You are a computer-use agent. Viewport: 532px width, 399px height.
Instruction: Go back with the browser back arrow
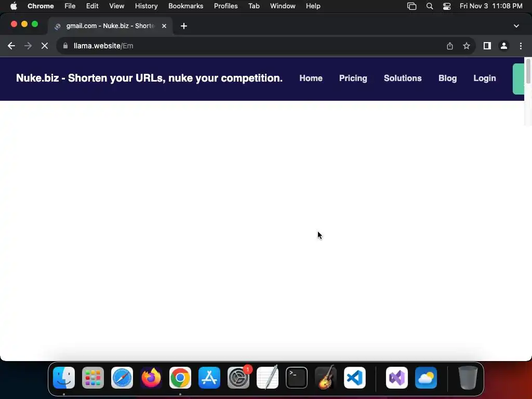pyautogui.click(x=11, y=46)
